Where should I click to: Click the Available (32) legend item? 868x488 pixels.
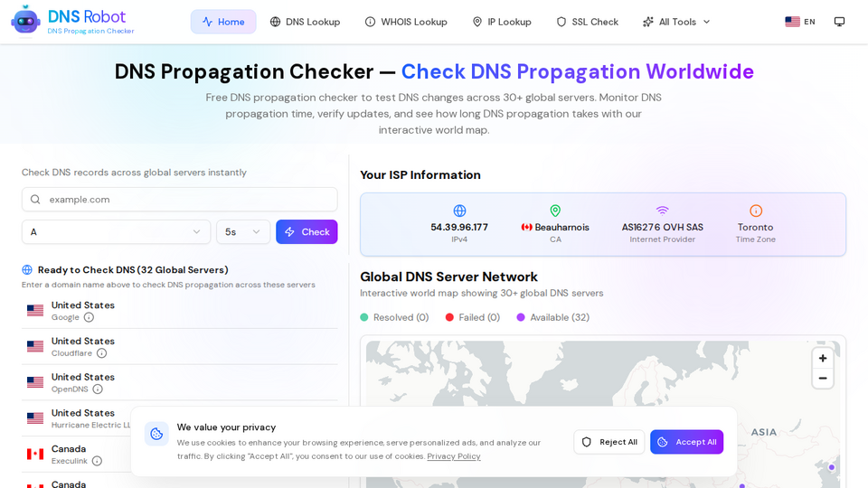coord(553,317)
